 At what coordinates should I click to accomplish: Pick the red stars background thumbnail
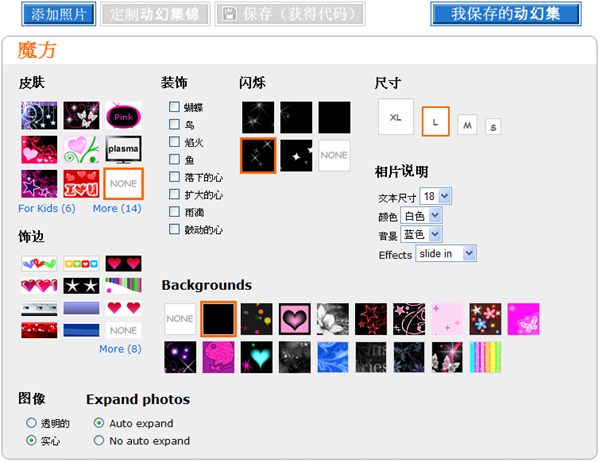coord(371,319)
